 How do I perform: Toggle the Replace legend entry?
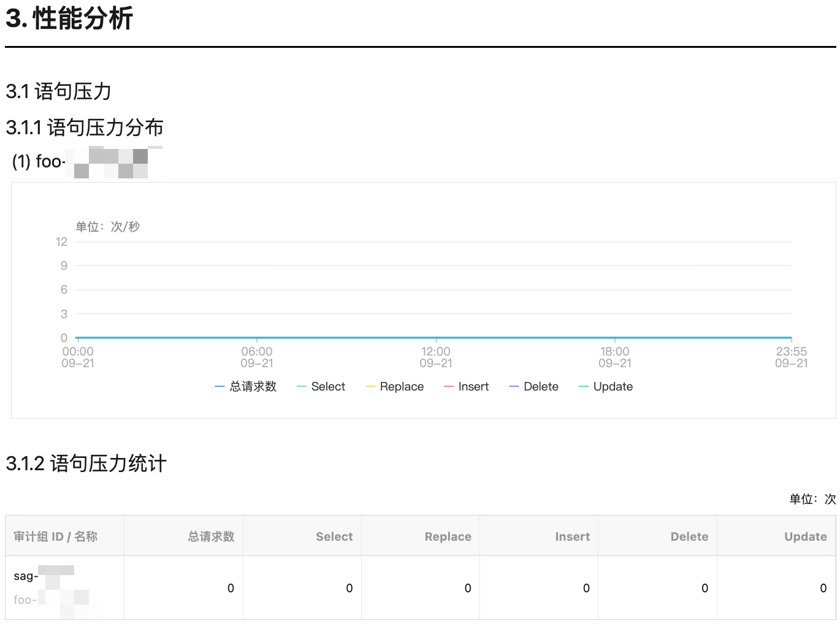pyautogui.click(x=395, y=387)
